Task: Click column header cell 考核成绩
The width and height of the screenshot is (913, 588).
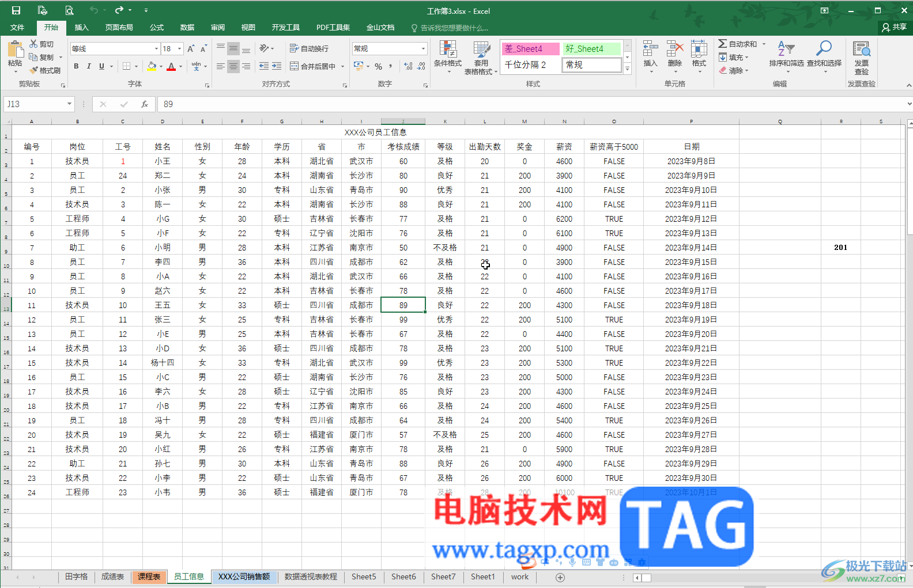Action: 403,147
